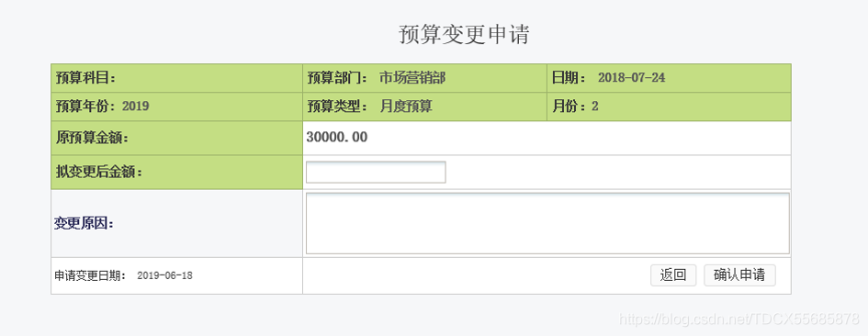
Task: Click the 申请变更日期 label
Action: 91,275
